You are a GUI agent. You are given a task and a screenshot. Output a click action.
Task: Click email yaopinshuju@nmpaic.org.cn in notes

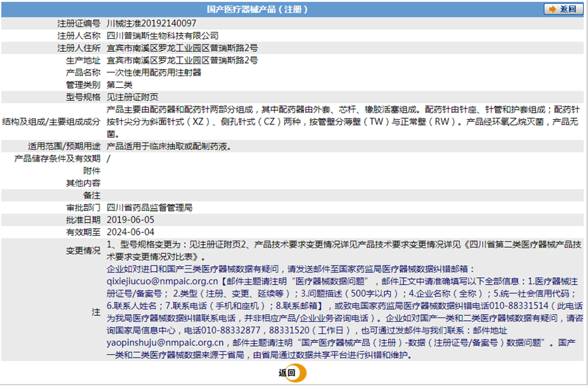pyautogui.click(x=165, y=342)
